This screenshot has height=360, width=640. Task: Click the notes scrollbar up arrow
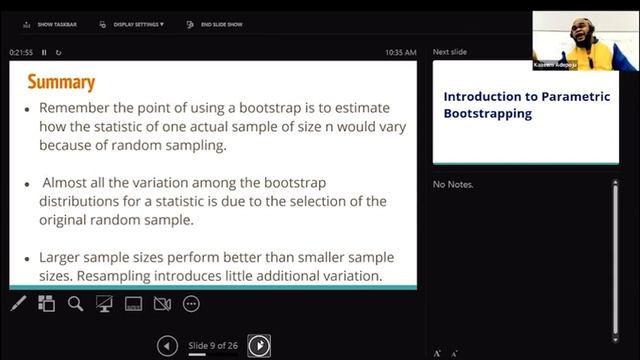click(x=616, y=182)
